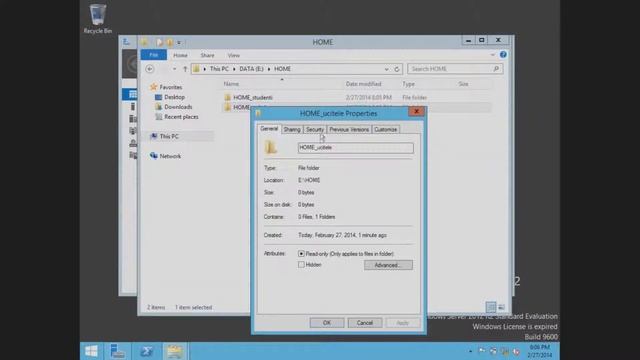Click the Favorites star icon
The width and height of the screenshot is (640, 360).
(x=153, y=87)
